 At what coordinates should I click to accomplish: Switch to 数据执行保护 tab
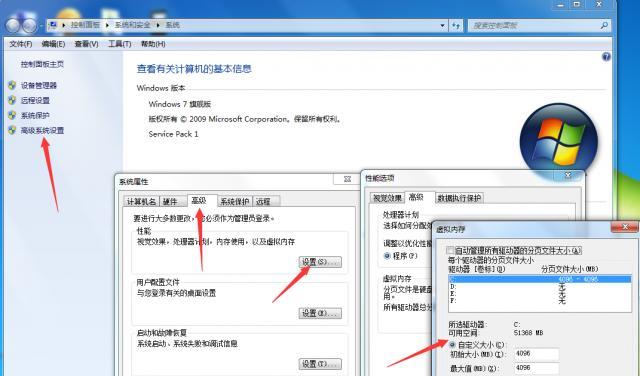tap(460, 198)
